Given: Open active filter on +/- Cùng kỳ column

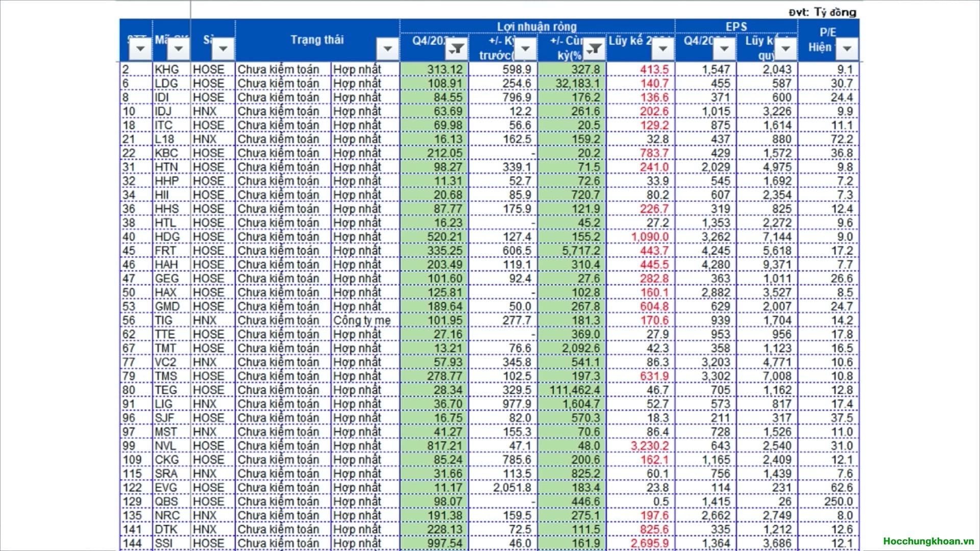Looking at the screenshot, I should 594,49.
